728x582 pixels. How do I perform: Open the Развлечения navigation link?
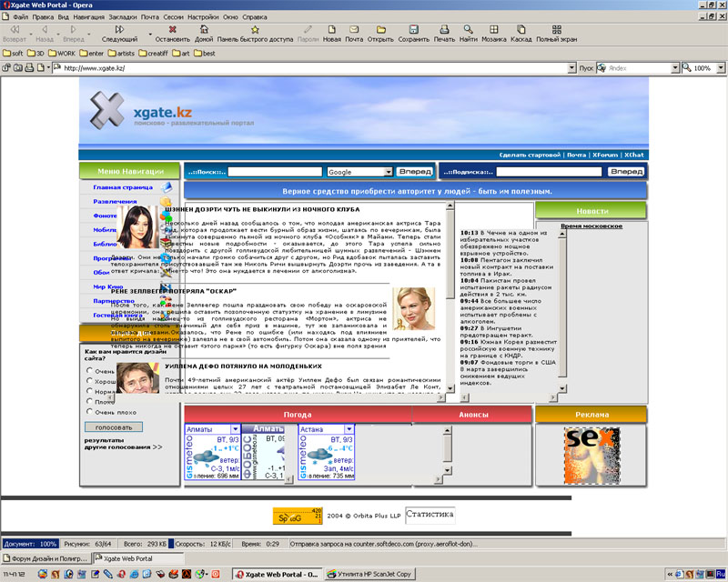coord(115,201)
